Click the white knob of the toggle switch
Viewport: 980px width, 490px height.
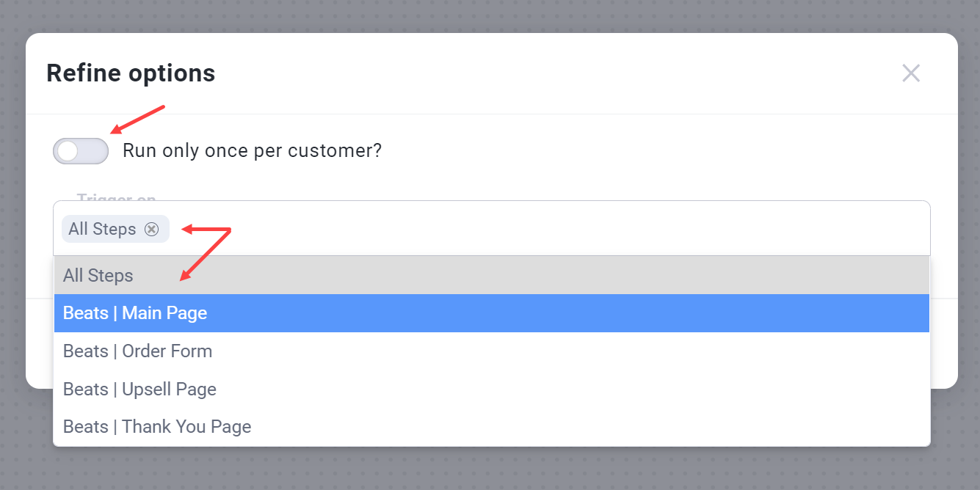click(x=68, y=151)
